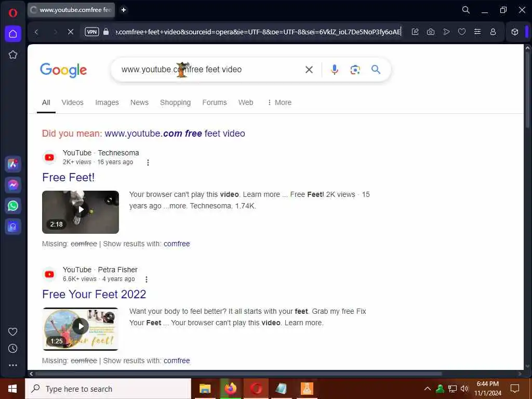Open File Explorer from the taskbar
This screenshot has width=532, height=399.
[205, 389]
